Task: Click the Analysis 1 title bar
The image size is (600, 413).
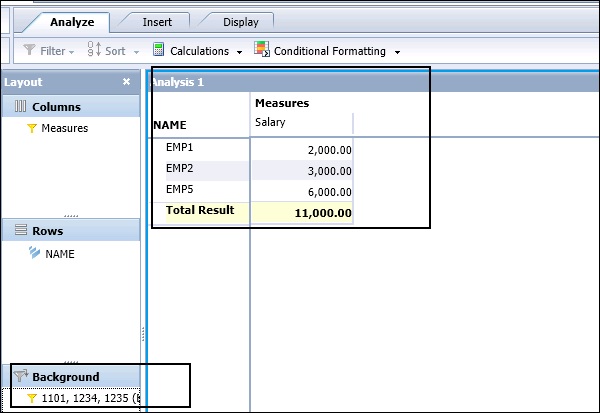Action: (373, 82)
